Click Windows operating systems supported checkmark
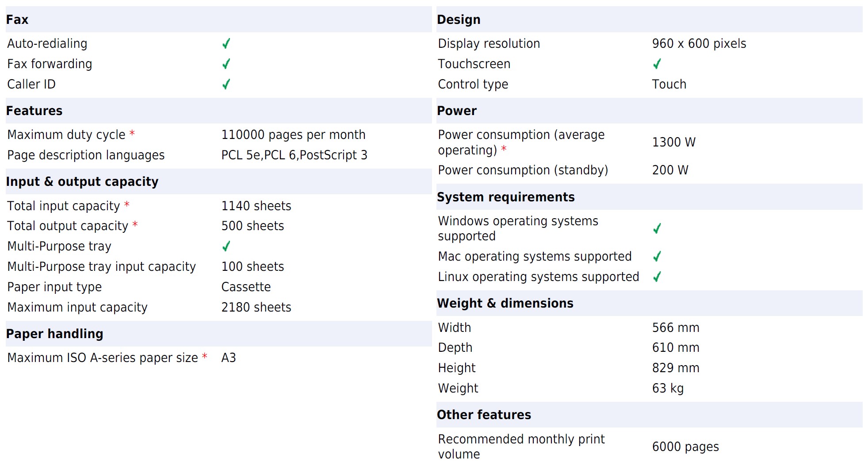The width and height of the screenshot is (868, 466). pyautogui.click(x=657, y=228)
